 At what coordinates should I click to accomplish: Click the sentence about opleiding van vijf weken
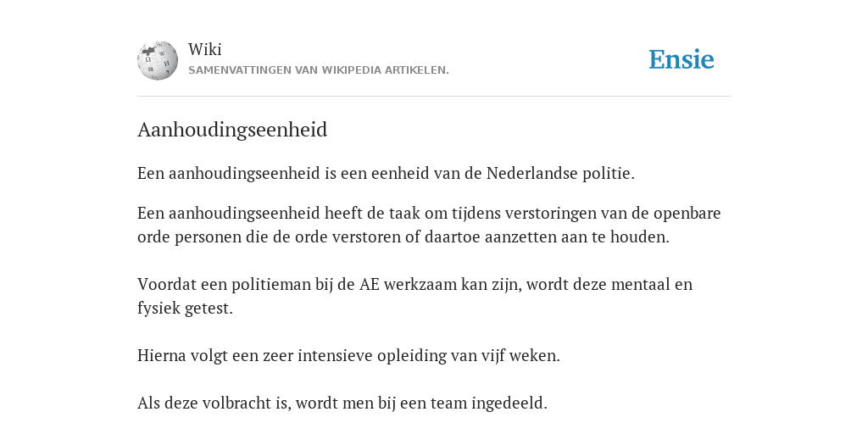coord(348,355)
